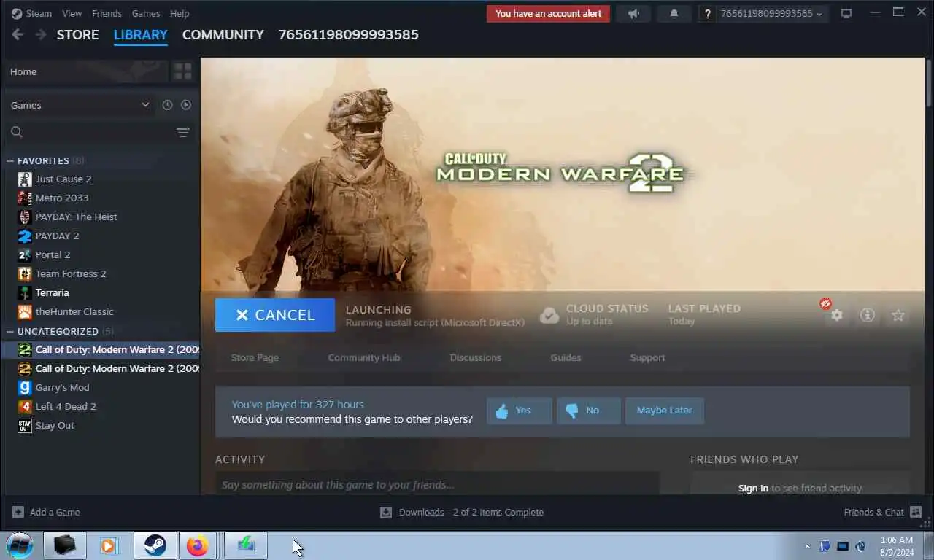Open the Community Hub link
Screen dimensions: 934x560
(363, 357)
